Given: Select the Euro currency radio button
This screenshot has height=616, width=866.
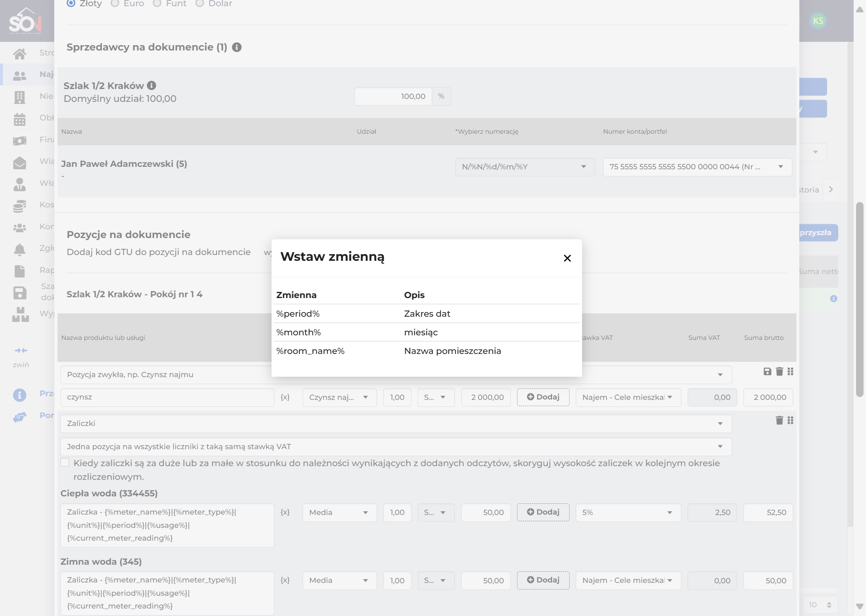Looking at the screenshot, I should point(115,3).
